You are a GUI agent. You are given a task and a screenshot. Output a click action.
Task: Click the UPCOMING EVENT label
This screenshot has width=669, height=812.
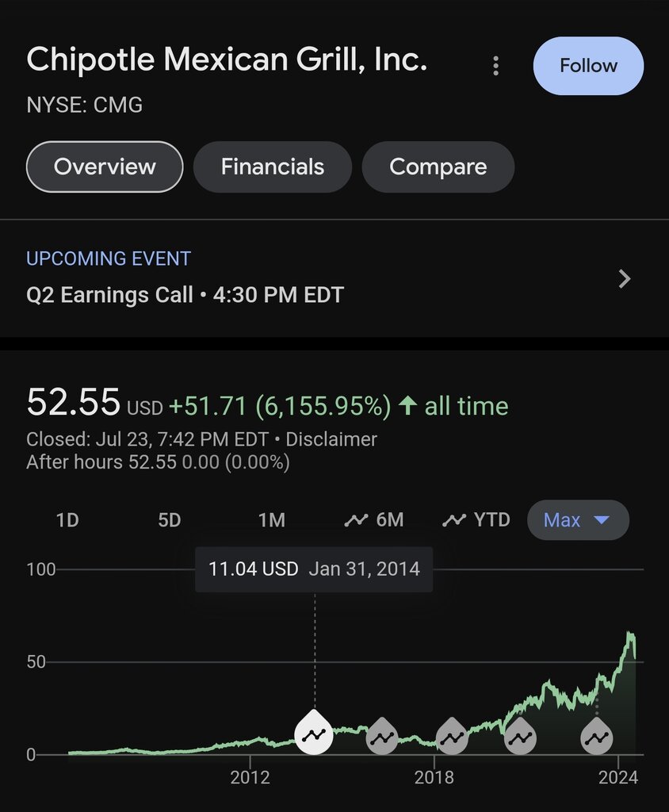pyautogui.click(x=109, y=259)
